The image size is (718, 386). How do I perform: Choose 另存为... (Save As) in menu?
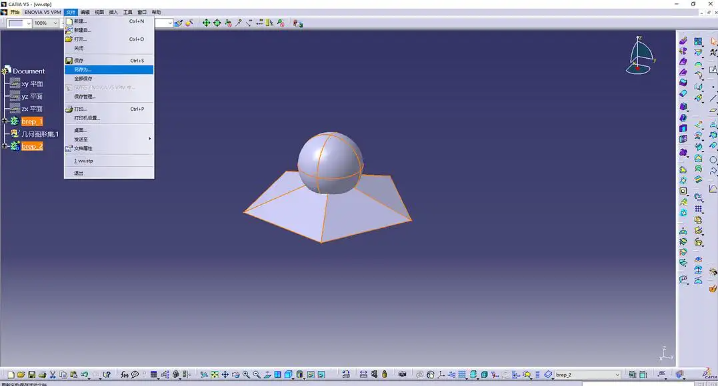(x=109, y=70)
